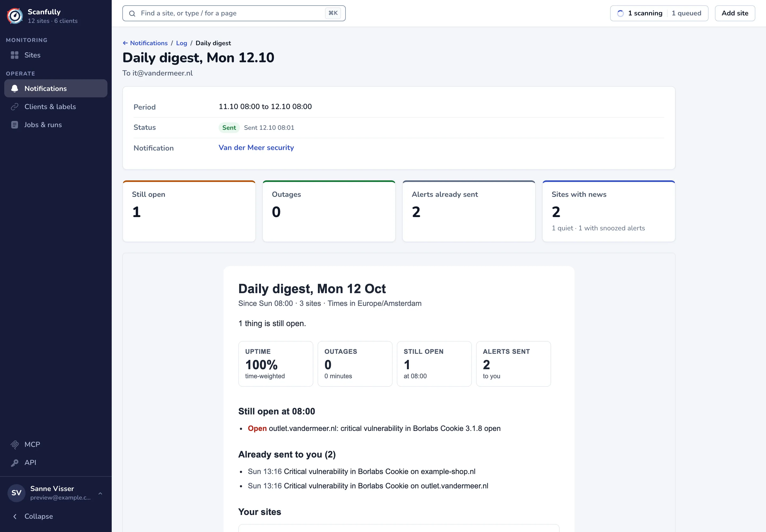
Task: Click the Outages summary card
Action: tap(329, 211)
